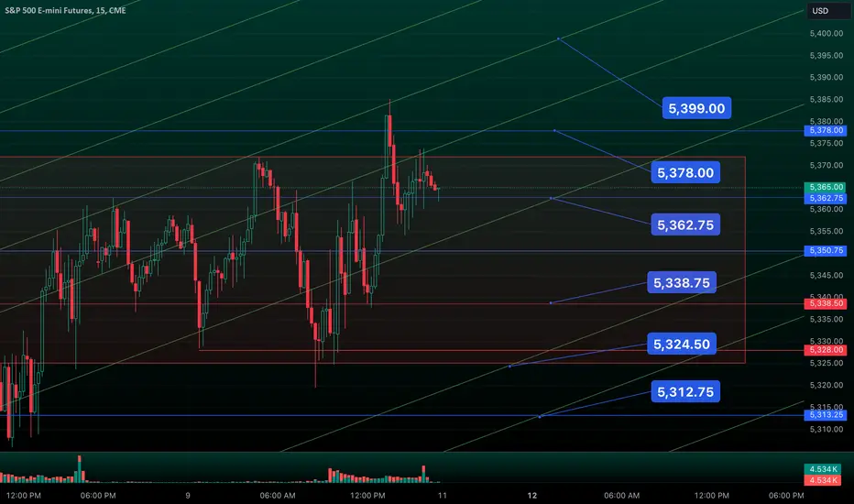Screen dimensions: 854x504
Task: Click the small blue 5,362.75 axis tag
Action: coord(826,198)
